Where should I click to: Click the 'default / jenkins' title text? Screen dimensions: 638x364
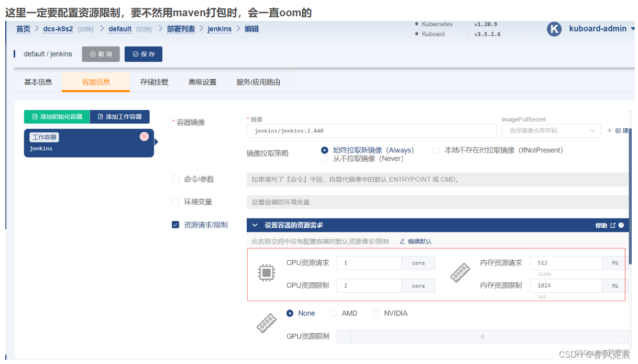[x=48, y=54]
